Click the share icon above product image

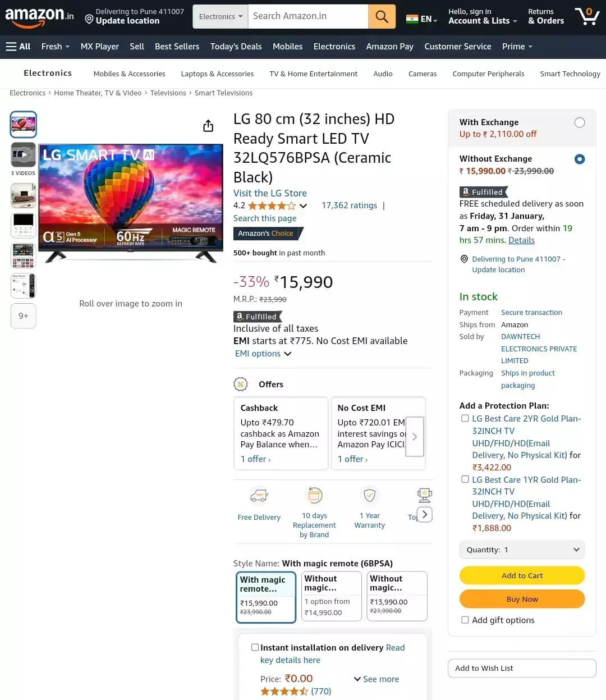point(208,126)
